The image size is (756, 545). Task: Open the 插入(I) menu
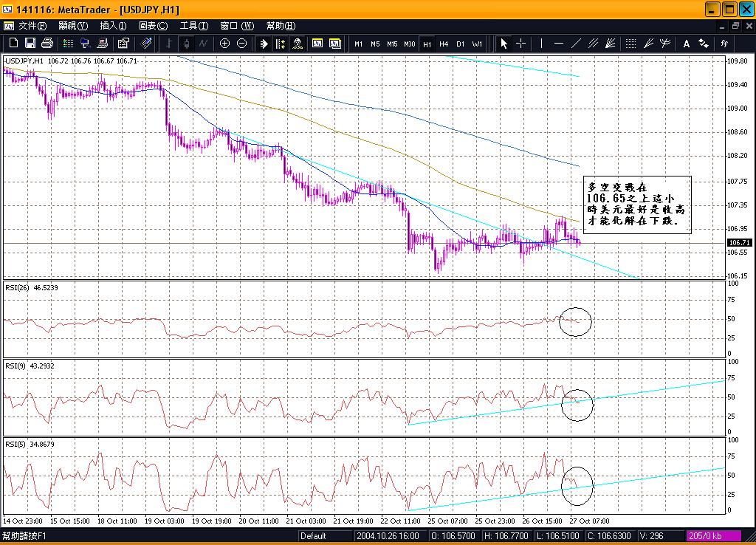[x=113, y=26]
